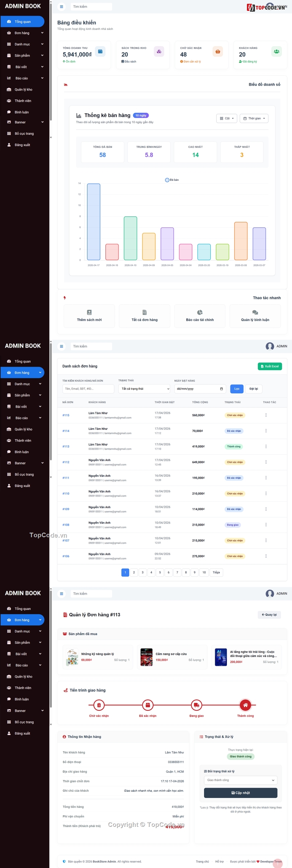Open the three-dot actions menu for order #113
Image resolution: width=292 pixels, height=868 pixels.
click(x=266, y=446)
